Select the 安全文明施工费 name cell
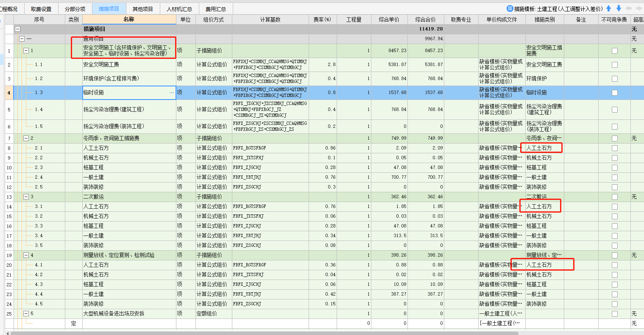Viewport: 644px width, 335px height. pyautogui.click(x=129, y=65)
